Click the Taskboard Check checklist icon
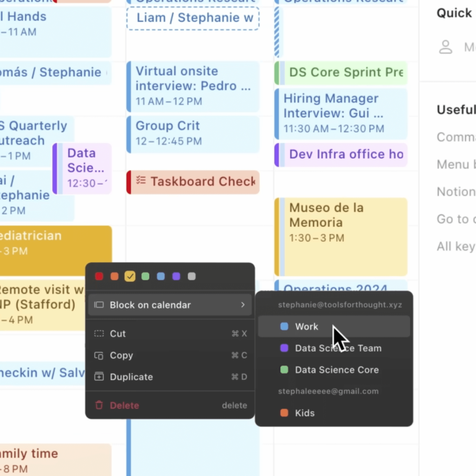This screenshot has width=476, height=476. click(141, 180)
